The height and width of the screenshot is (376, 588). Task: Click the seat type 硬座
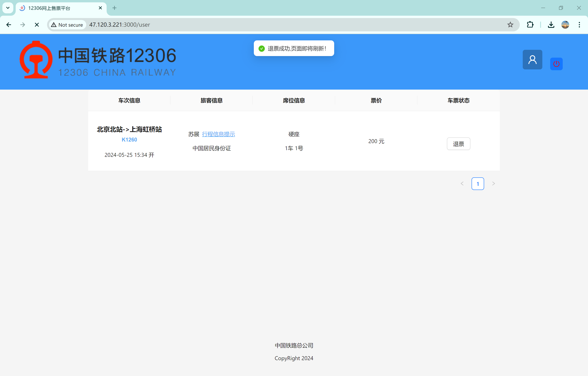[x=294, y=134]
